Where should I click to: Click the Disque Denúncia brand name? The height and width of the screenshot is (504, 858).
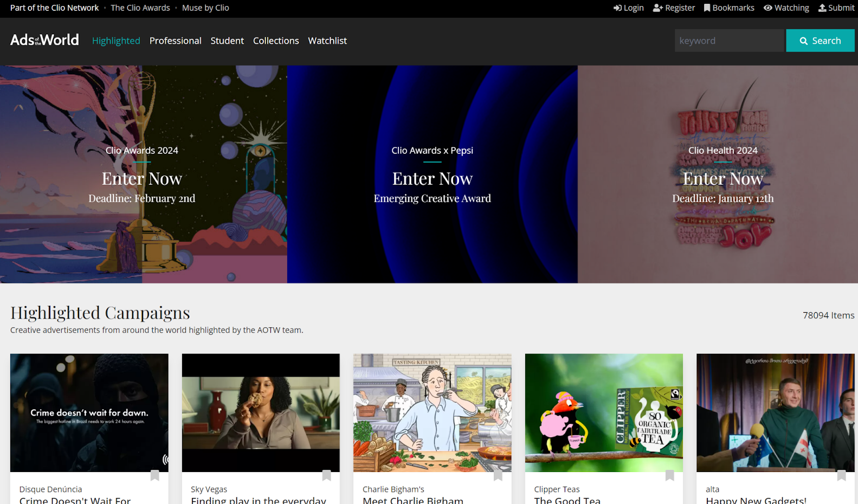50,489
